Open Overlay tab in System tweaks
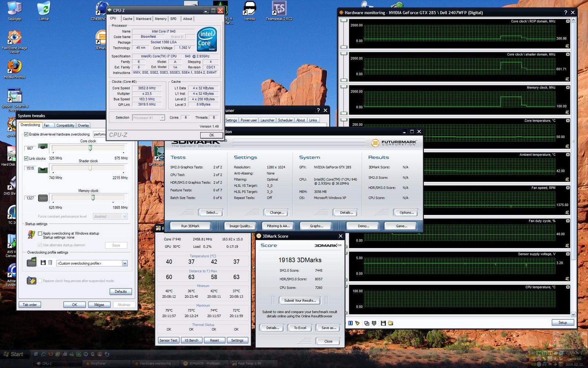 (83, 125)
